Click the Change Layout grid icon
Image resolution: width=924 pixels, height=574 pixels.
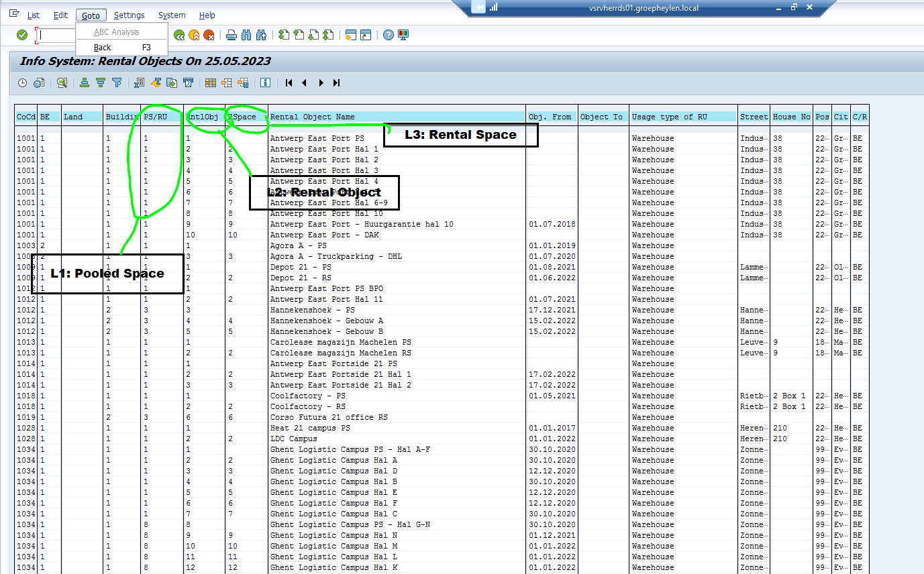[x=211, y=82]
